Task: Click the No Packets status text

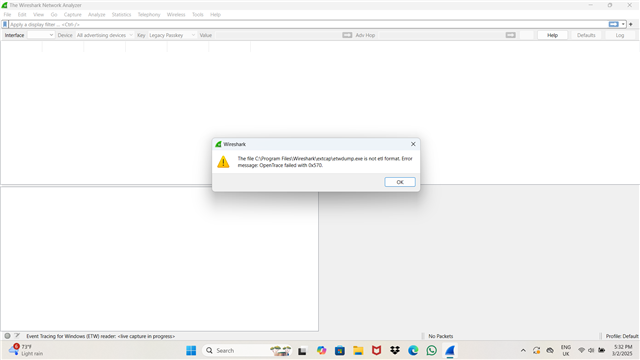Action: coord(440,336)
